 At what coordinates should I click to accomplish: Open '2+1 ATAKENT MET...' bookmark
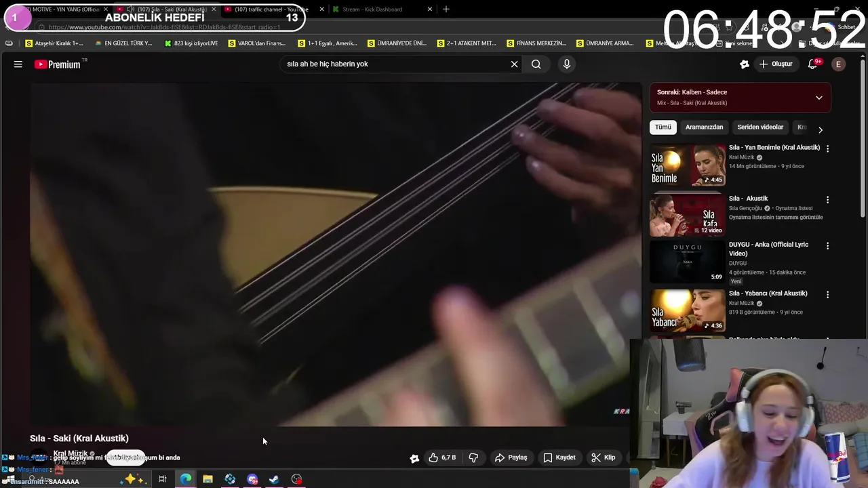(467, 43)
